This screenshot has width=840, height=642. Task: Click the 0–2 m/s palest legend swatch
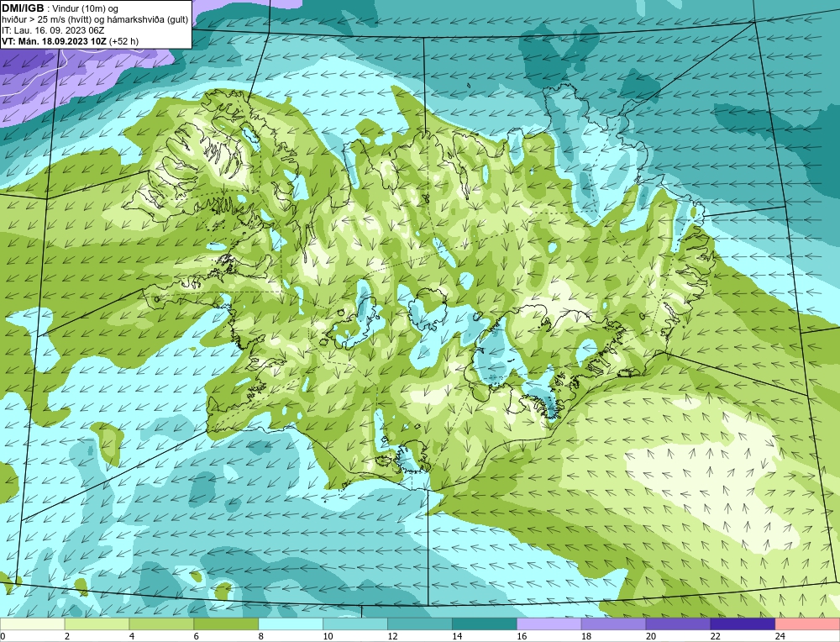click(x=32, y=624)
